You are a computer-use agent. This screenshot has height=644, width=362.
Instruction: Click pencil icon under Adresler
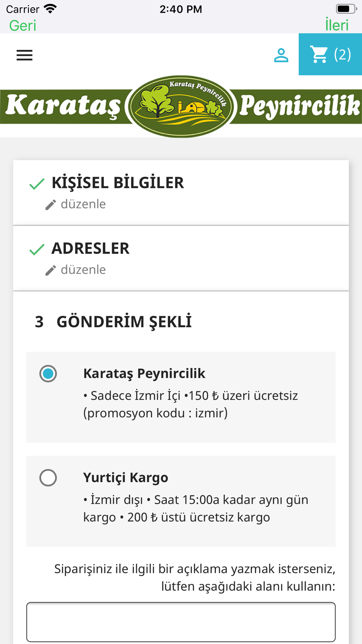tap(51, 270)
